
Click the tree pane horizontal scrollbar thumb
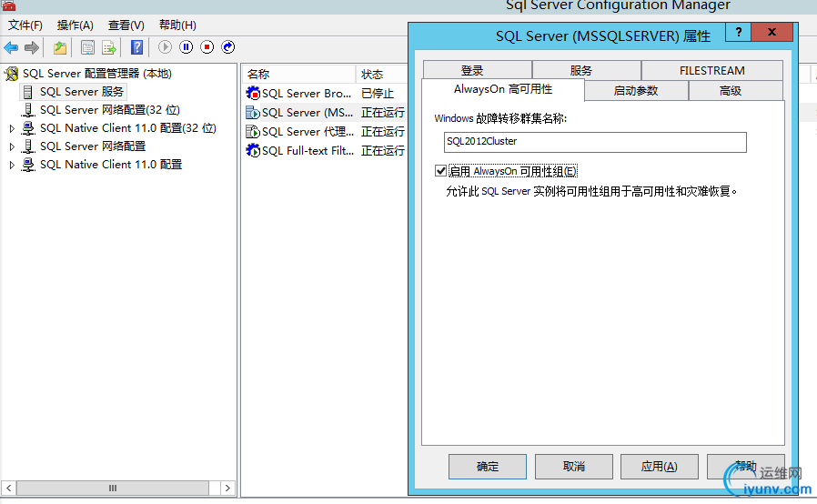click(113, 488)
